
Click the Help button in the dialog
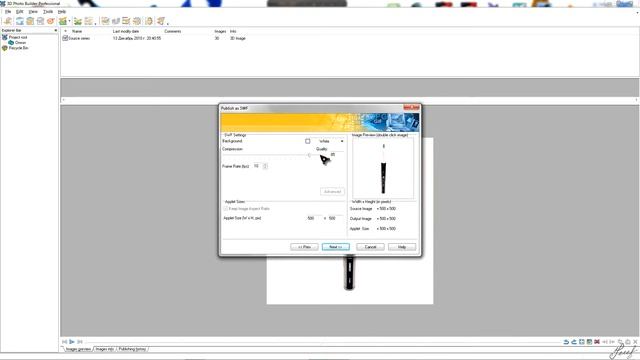click(402, 247)
